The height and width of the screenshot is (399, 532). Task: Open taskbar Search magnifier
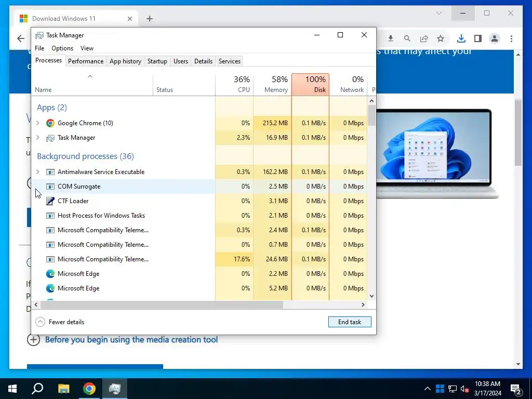click(x=37, y=389)
